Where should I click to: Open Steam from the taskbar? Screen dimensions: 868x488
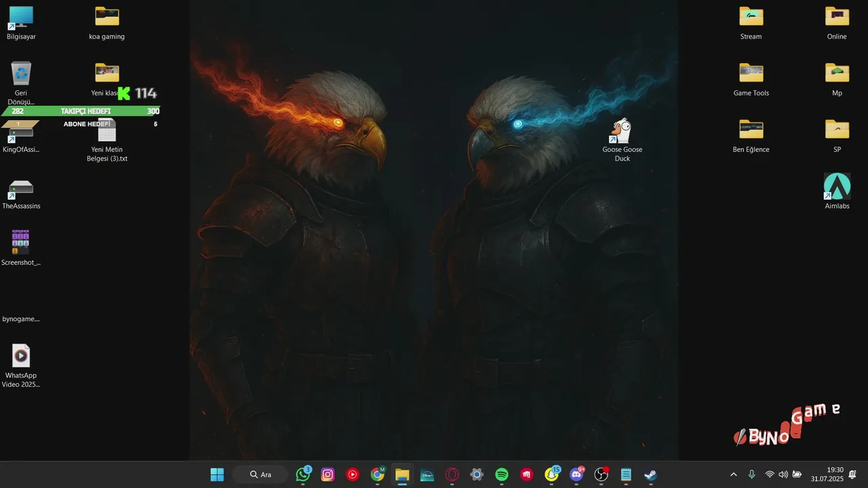[x=651, y=474]
